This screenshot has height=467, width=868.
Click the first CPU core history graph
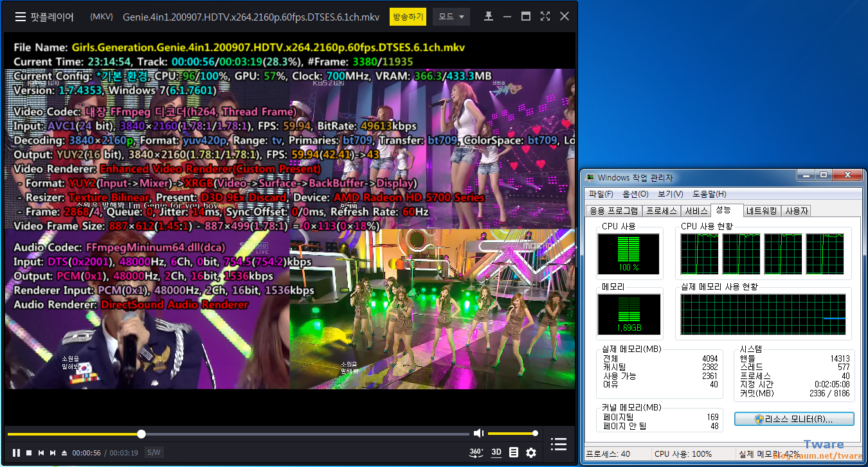(x=700, y=253)
